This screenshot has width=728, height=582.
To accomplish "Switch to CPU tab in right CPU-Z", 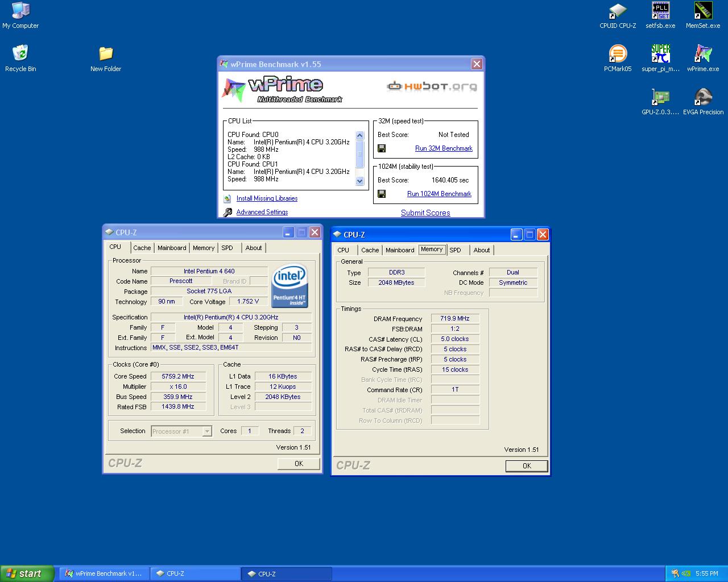I will (344, 250).
